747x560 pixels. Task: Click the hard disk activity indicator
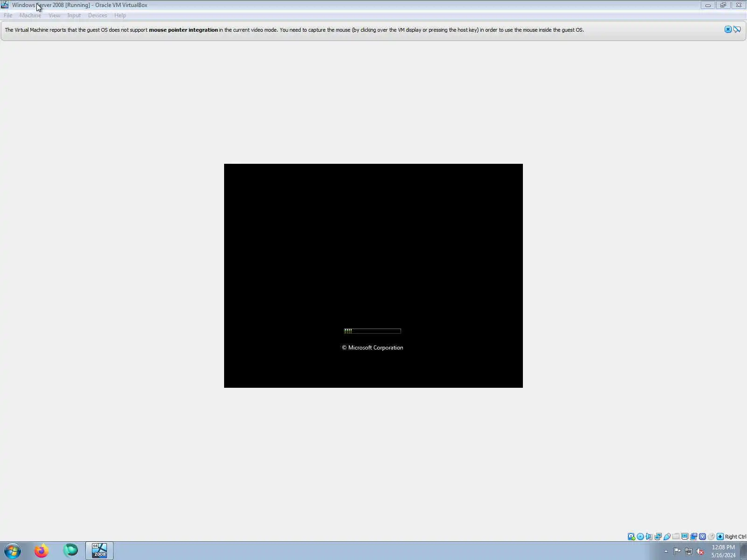pos(631,537)
